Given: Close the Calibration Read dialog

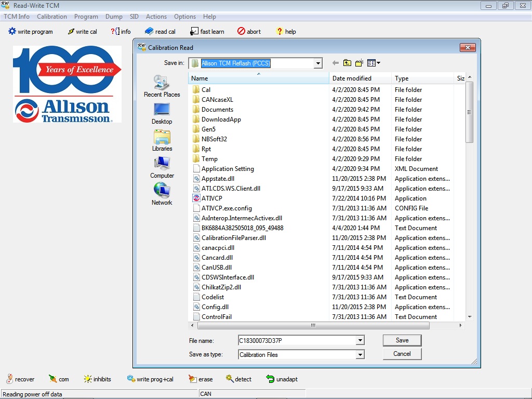Looking at the screenshot, I should pos(468,47).
